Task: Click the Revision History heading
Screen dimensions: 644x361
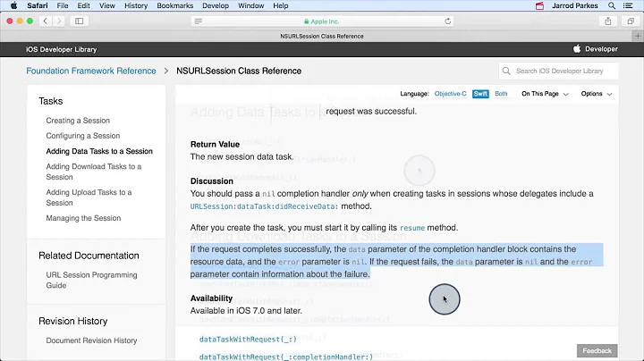Action: pyautogui.click(x=72, y=321)
